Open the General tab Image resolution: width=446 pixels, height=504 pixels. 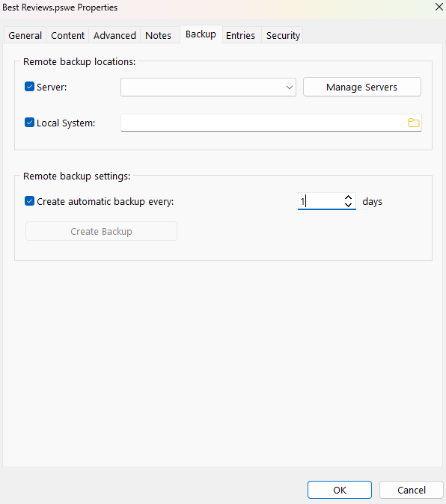25,35
